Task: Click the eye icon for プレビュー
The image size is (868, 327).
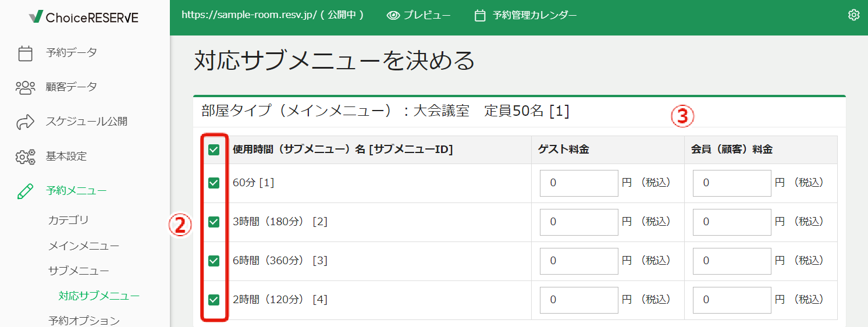Action: pyautogui.click(x=393, y=16)
